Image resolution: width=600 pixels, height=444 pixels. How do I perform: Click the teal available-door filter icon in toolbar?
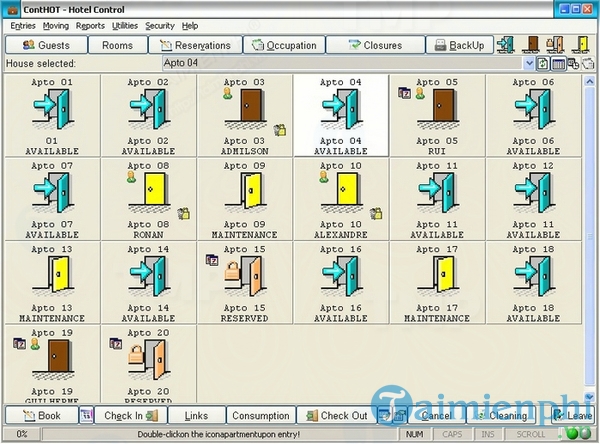pyautogui.click(x=506, y=45)
